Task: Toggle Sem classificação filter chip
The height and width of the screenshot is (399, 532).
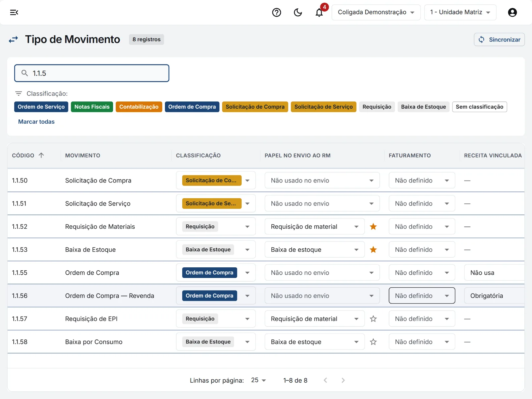Action: pos(479,107)
